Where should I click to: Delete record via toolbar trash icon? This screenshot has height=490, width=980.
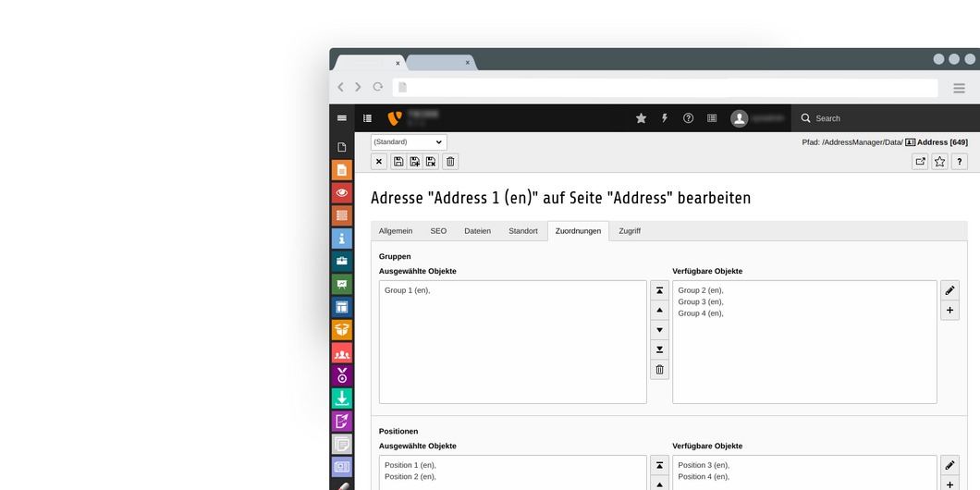[450, 161]
